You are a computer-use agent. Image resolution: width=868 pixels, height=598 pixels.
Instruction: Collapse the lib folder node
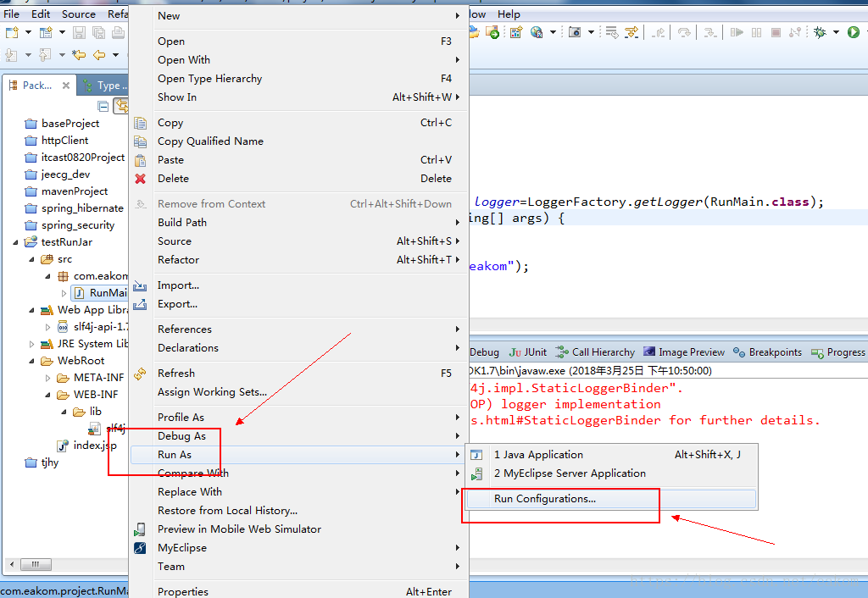pyautogui.click(x=64, y=412)
